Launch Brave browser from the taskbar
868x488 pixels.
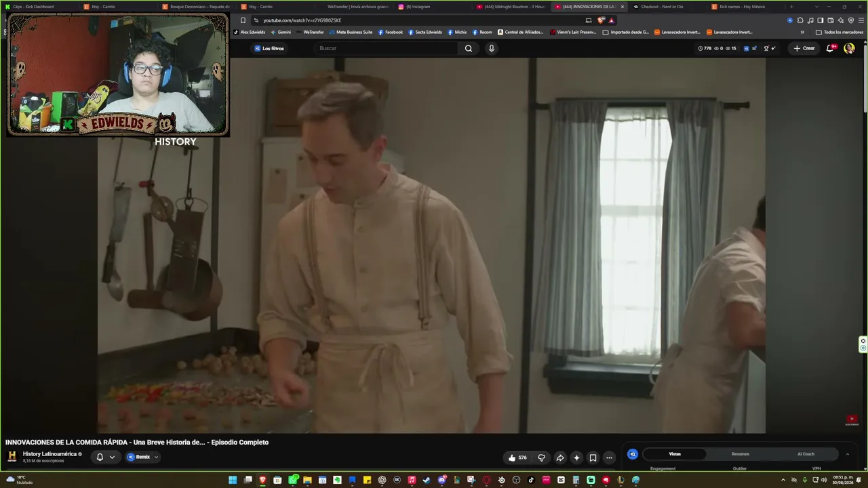pyautogui.click(x=262, y=480)
